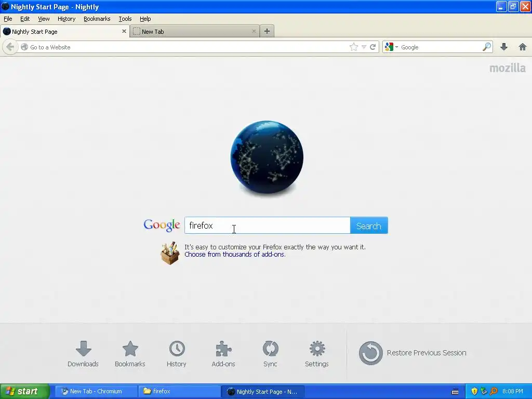Screen dimensions: 532x399
Task: Open the Windows start button
Action: click(x=25, y=391)
